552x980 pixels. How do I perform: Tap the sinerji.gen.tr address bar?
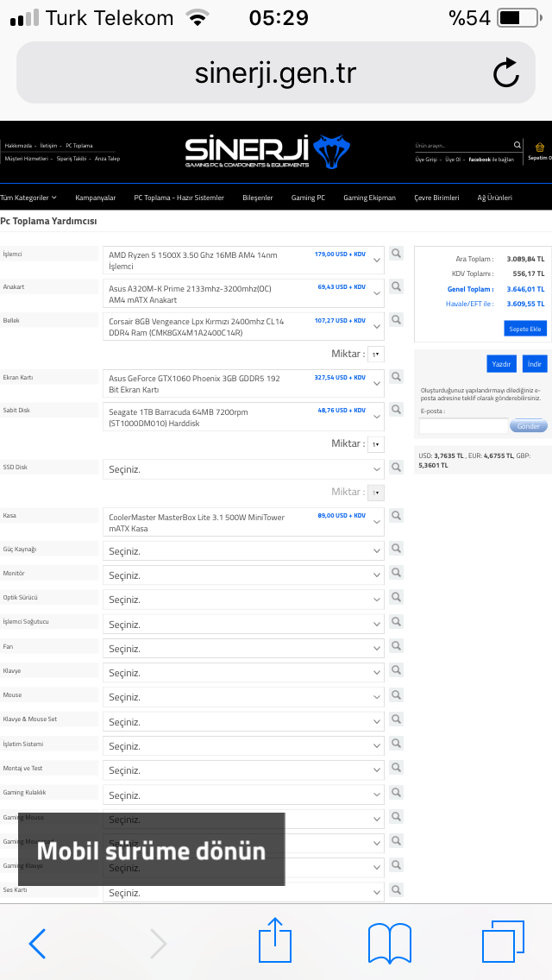coord(276,73)
